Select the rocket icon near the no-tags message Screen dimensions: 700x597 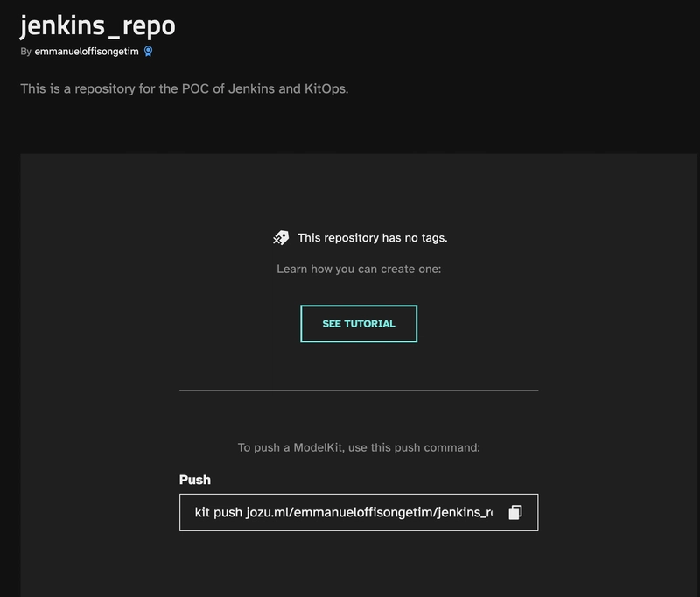tap(280, 236)
